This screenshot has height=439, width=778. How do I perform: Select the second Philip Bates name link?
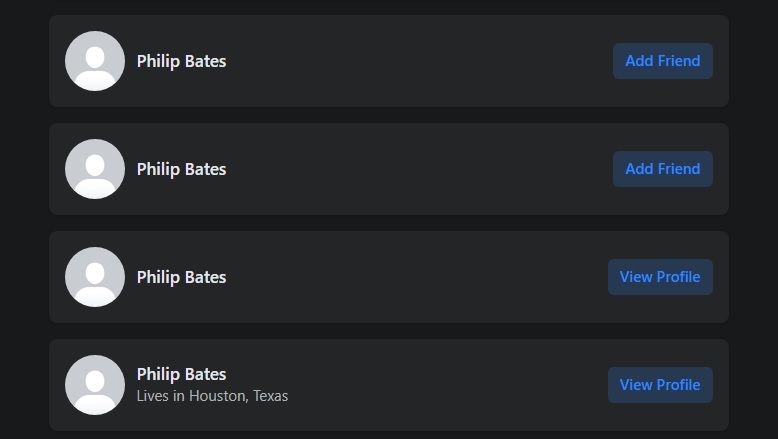(x=181, y=169)
